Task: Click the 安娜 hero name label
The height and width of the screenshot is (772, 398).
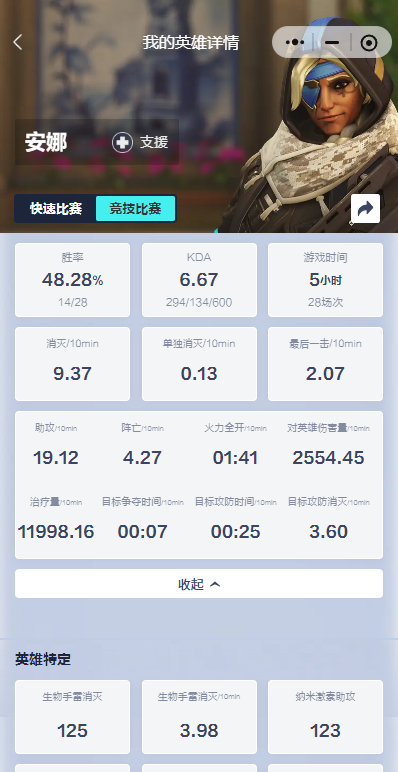Action: click(x=46, y=143)
